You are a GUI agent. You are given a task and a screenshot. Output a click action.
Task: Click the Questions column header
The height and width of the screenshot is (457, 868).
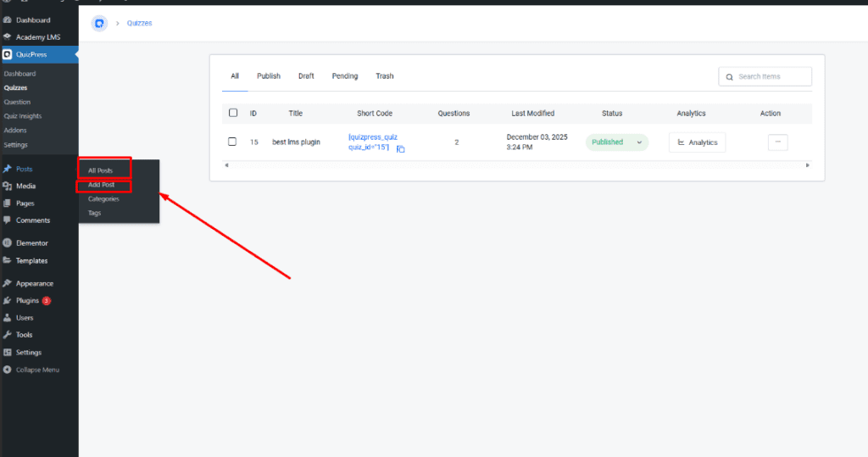454,113
